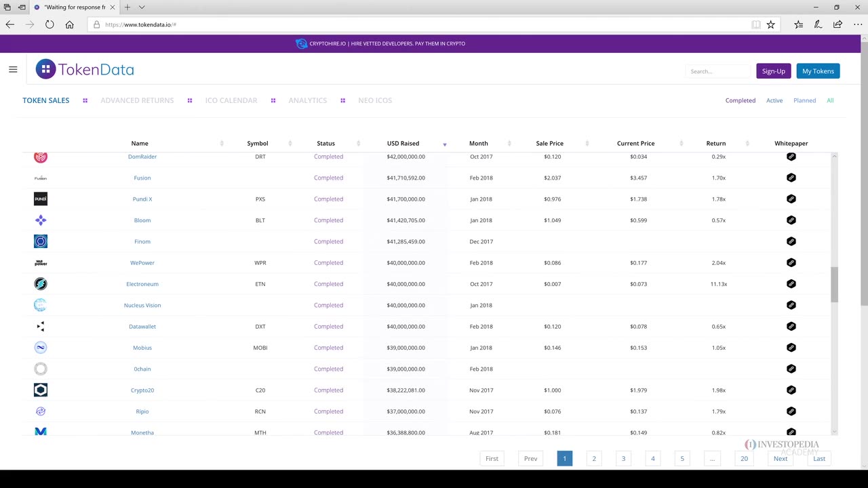This screenshot has width=868, height=488.
Task: Click the browser back arrow
Action: click(10, 24)
